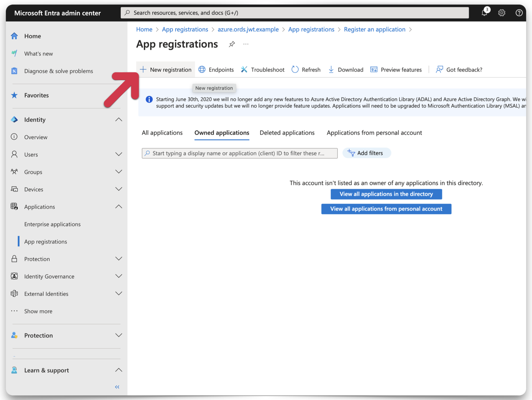Refresh the app registrations list
Screen dimensions: 532x400
(306, 70)
